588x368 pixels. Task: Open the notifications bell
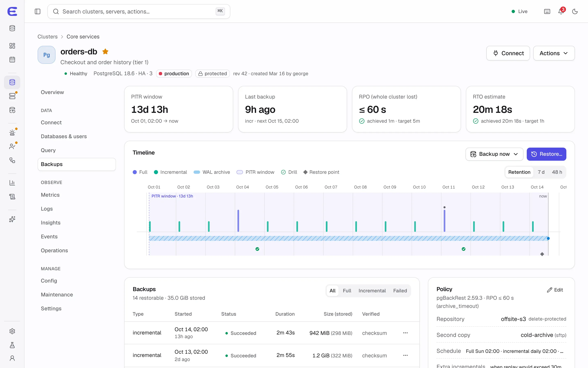click(x=561, y=11)
